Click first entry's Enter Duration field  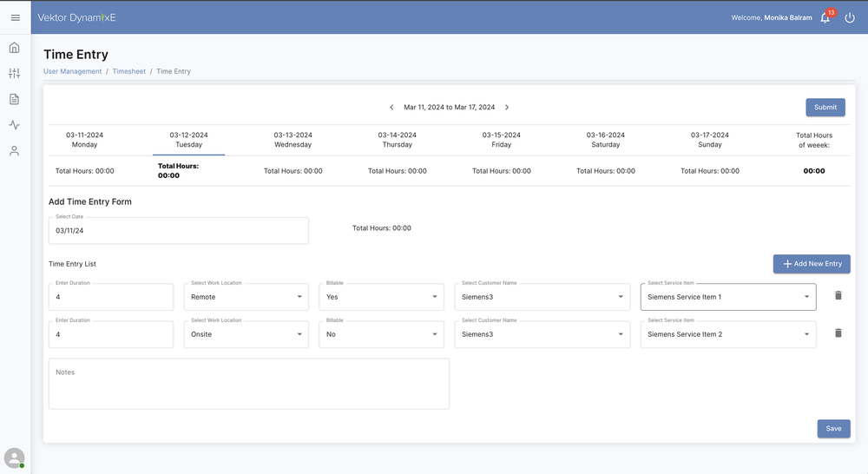111,297
